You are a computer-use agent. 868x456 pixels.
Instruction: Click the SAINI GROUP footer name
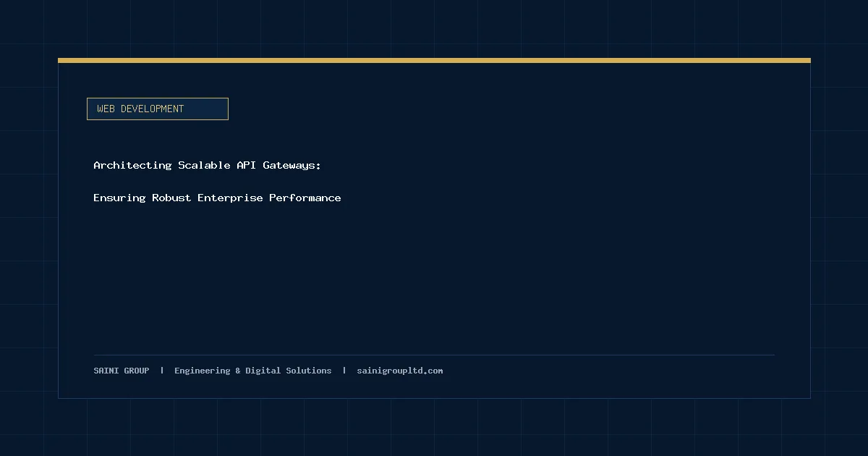tap(122, 371)
